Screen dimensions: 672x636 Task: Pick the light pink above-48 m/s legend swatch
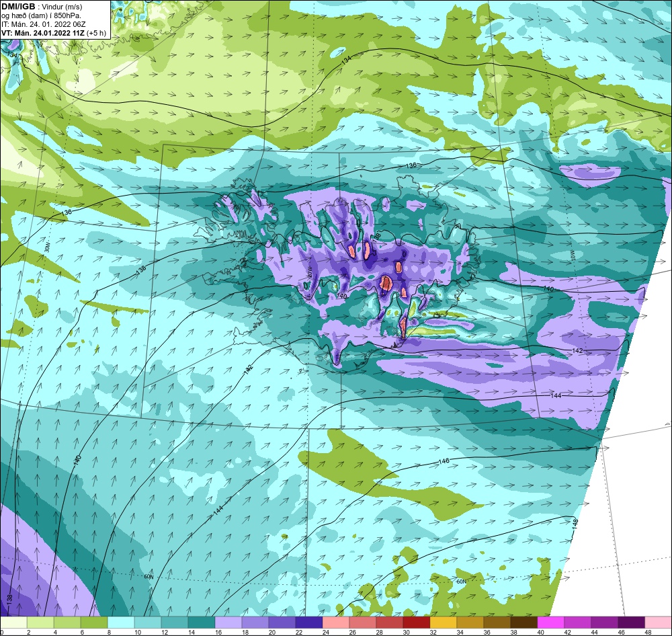(658, 623)
